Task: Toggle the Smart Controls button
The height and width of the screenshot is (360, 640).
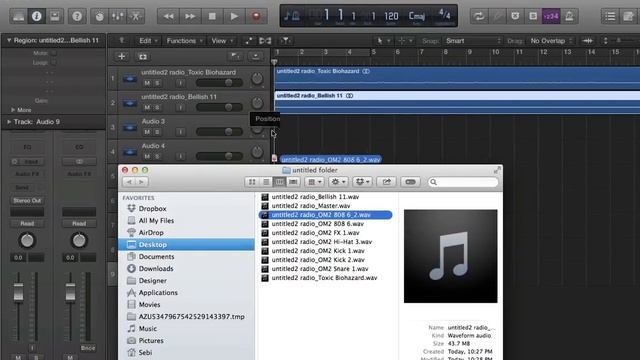Action: [99, 16]
